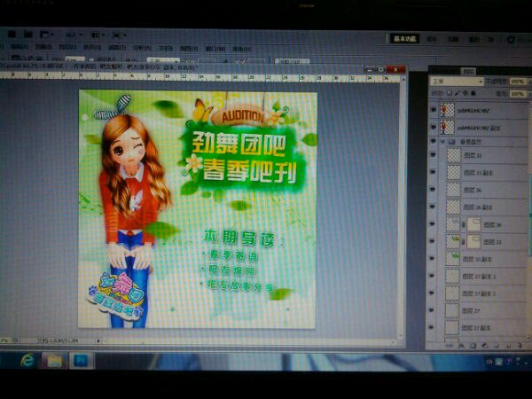
Task: Delete layer trash icon
Action: (520, 346)
